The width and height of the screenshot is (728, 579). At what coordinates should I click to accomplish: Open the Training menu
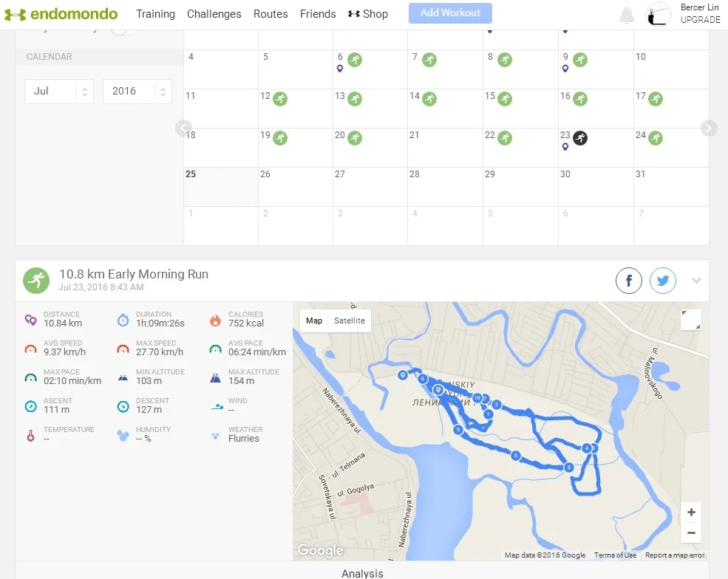pos(155,14)
